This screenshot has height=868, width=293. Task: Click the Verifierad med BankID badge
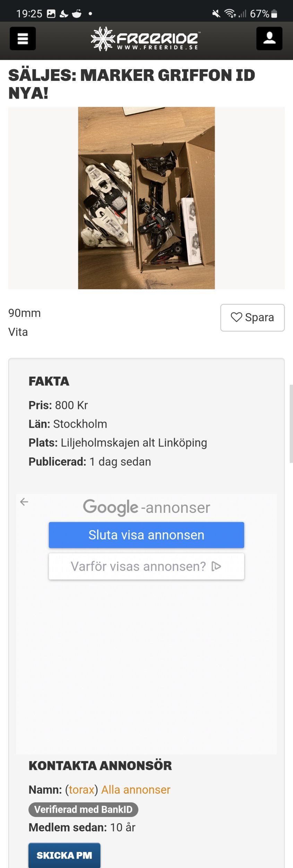click(83, 809)
